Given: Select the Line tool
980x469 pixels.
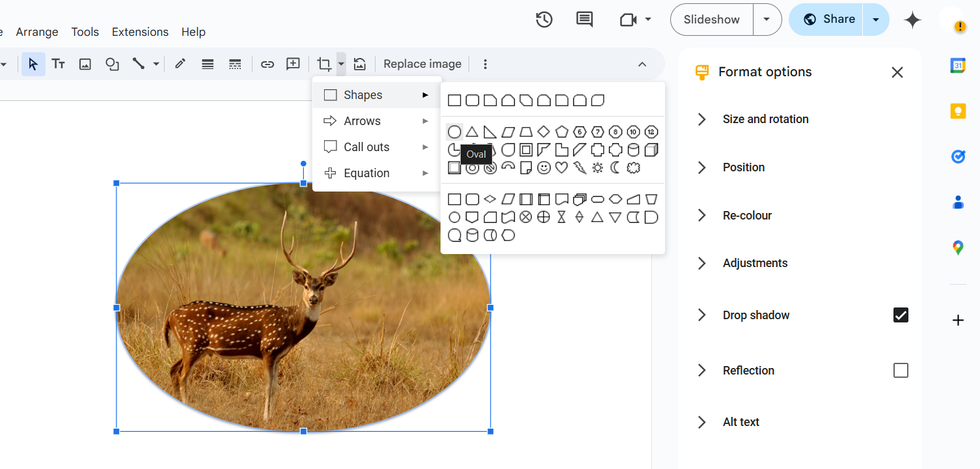Looking at the screenshot, I should (139, 64).
